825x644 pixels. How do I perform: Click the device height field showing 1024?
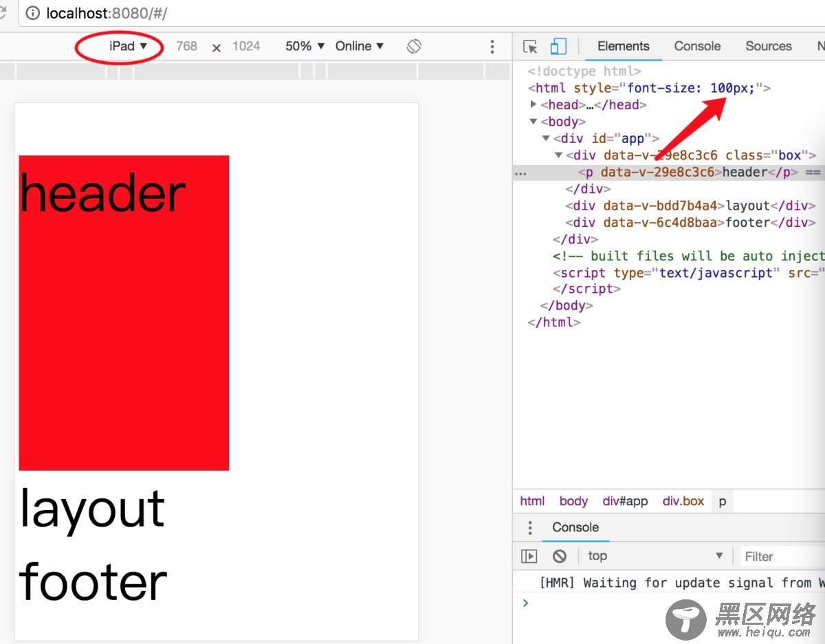click(x=246, y=46)
